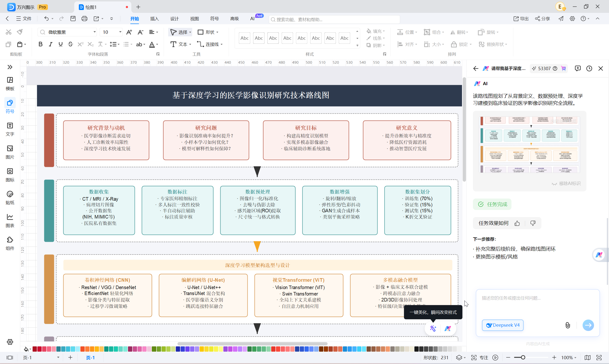Open the 图片 images sidebar panel
Viewport: 609px width, 364px height.
point(10,152)
